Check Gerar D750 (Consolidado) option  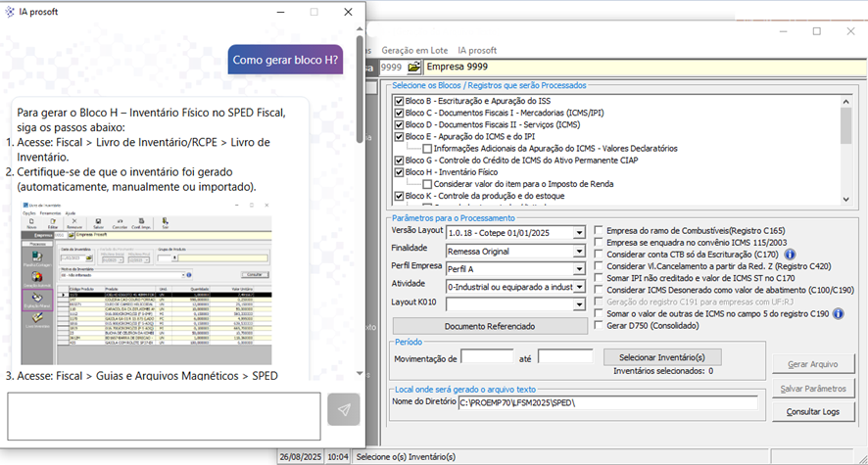[x=600, y=325]
